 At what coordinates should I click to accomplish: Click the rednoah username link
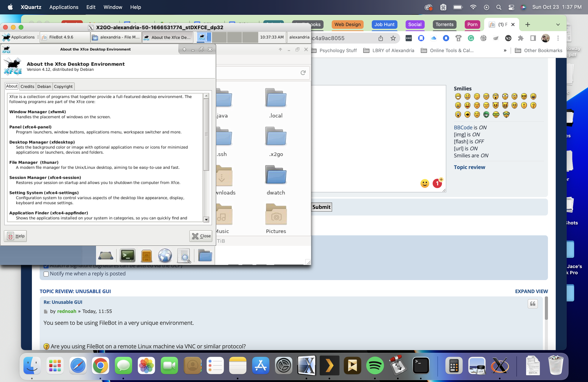(x=67, y=311)
